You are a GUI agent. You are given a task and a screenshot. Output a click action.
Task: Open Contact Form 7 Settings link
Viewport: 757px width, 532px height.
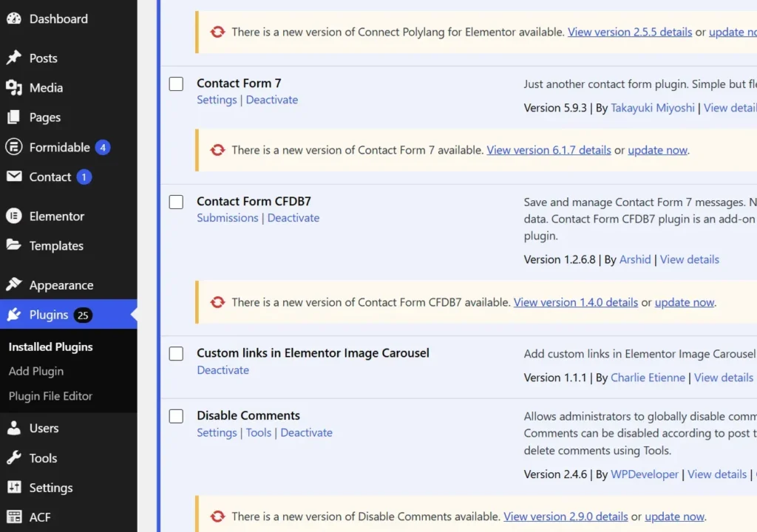(217, 100)
